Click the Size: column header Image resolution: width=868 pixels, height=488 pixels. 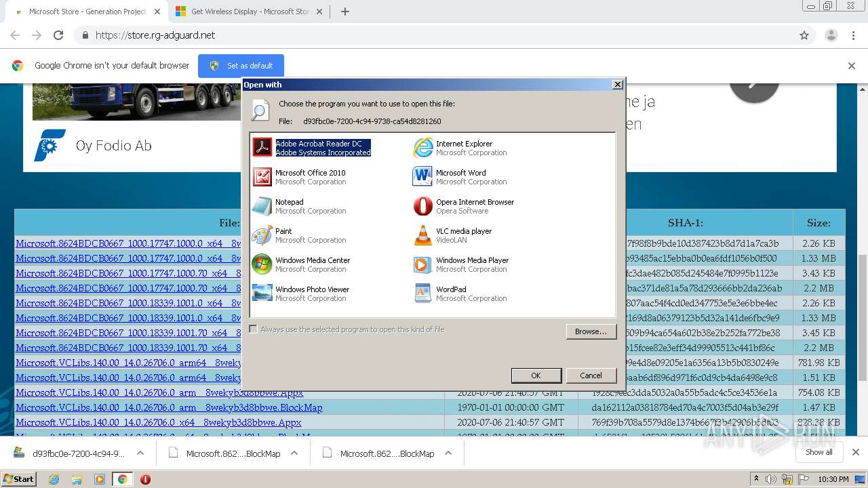(x=818, y=222)
